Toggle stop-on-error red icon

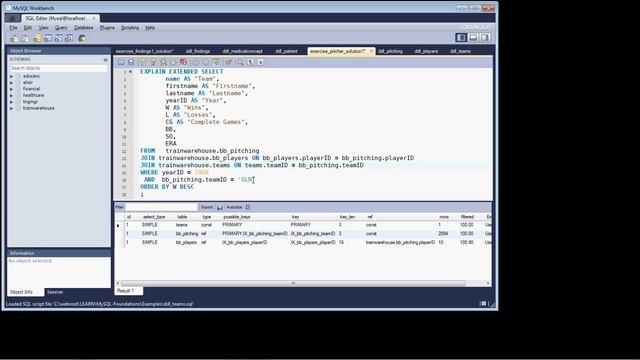click(x=184, y=62)
